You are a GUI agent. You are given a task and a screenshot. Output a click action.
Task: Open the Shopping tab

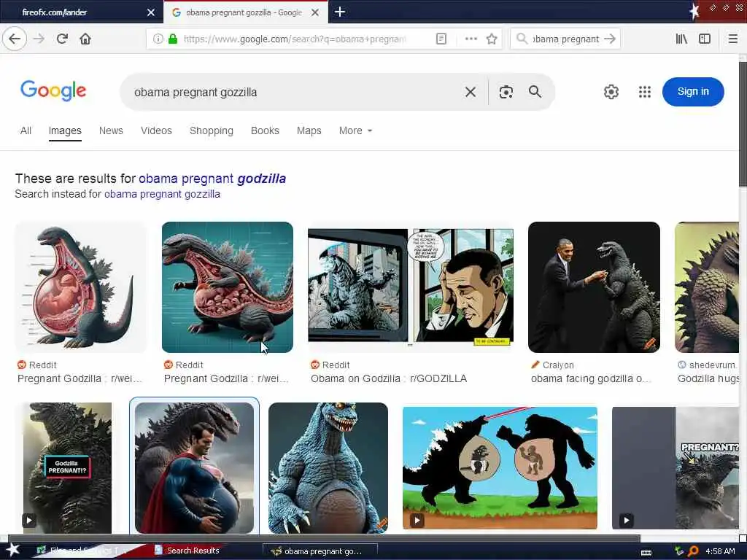coord(212,131)
